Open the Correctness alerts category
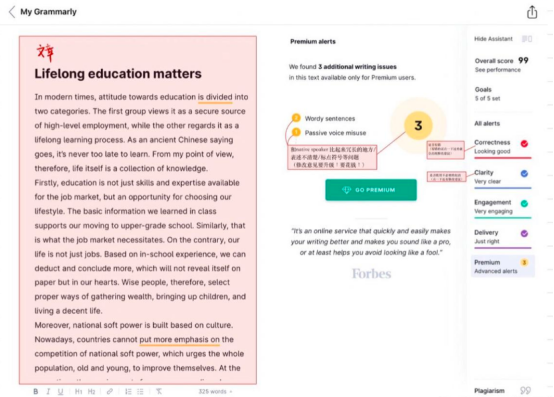Screen dimensions: 554x397 click(x=502, y=147)
